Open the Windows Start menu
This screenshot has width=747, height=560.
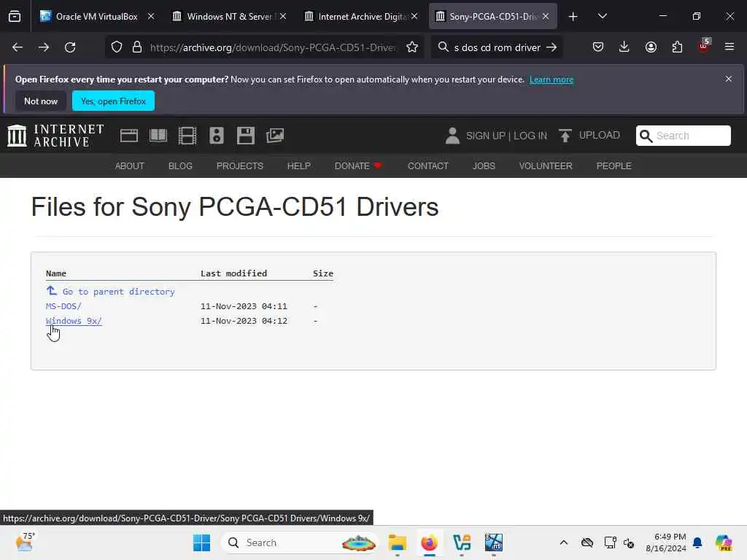point(201,542)
